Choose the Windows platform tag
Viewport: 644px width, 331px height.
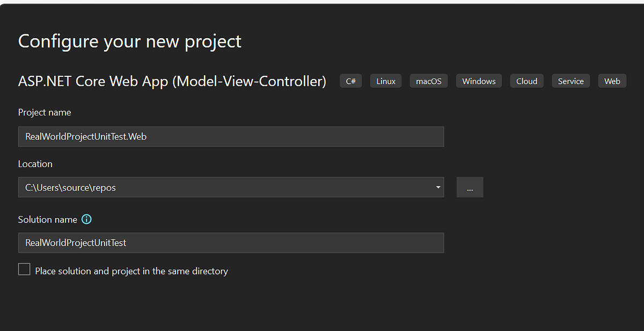tap(479, 81)
